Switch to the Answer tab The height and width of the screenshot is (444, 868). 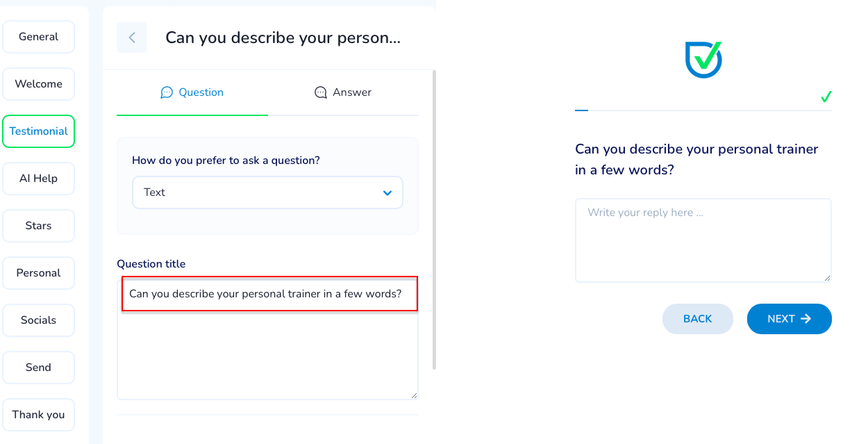pos(343,92)
